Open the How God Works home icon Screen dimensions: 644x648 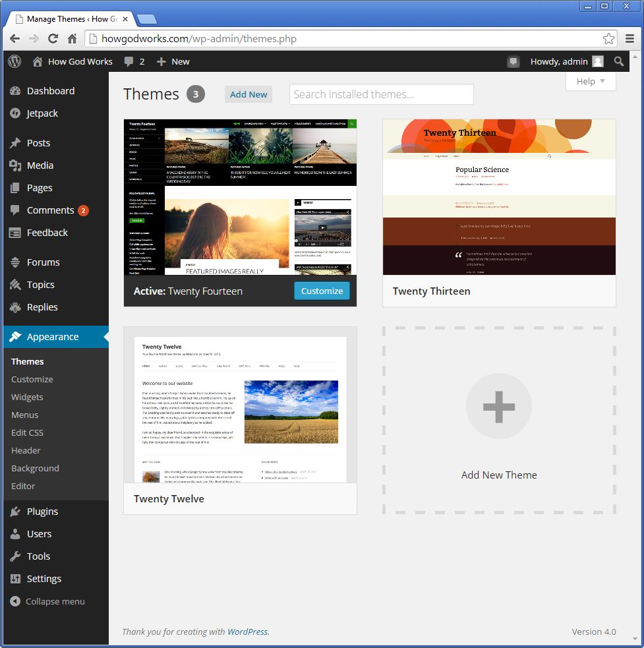pyautogui.click(x=38, y=61)
